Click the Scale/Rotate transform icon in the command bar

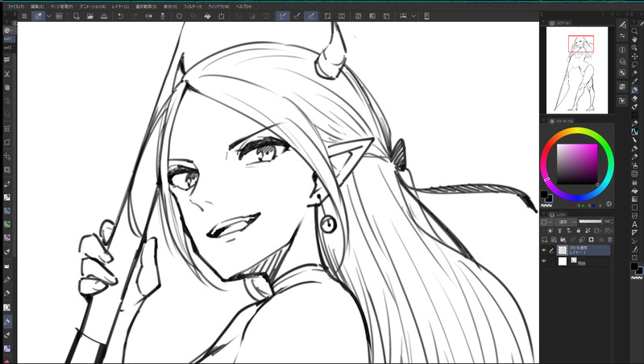[222, 16]
